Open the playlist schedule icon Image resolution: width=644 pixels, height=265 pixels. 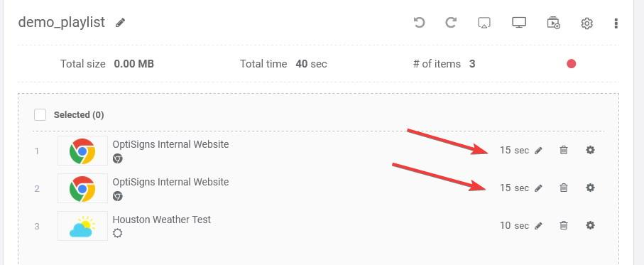(x=553, y=23)
